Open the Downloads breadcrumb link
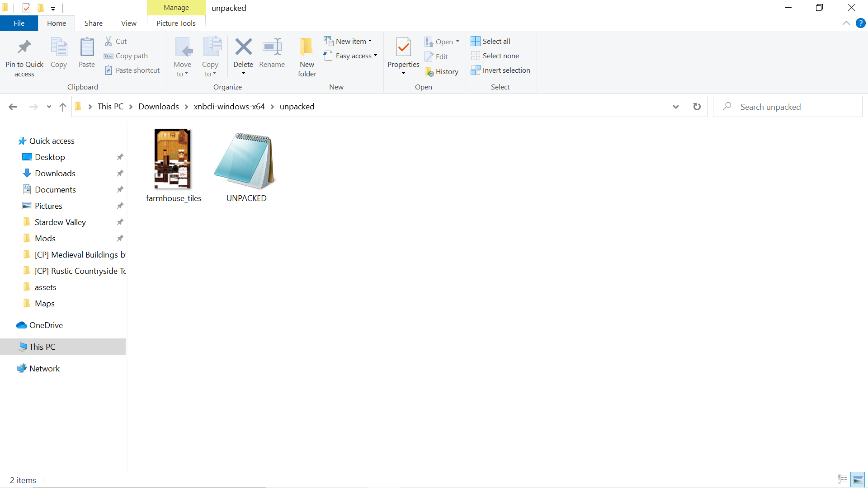868x488 pixels. pyautogui.click(x=158, y=107)
